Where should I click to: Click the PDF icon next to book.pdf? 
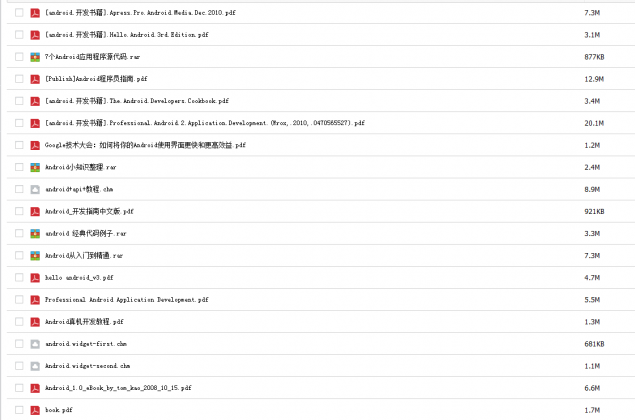(x=35, y=410)
